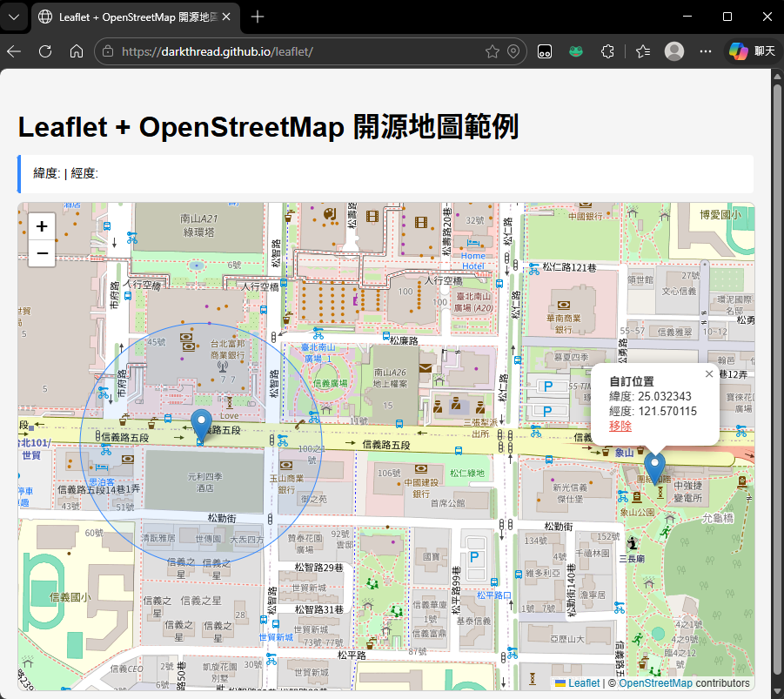This screenshot has height=699, width=784.
Task: Open the browser home page
Action: click(77, 51)
